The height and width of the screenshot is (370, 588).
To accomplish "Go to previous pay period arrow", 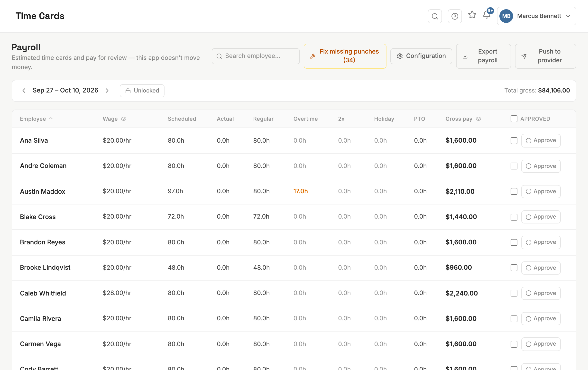I will 24,91.
